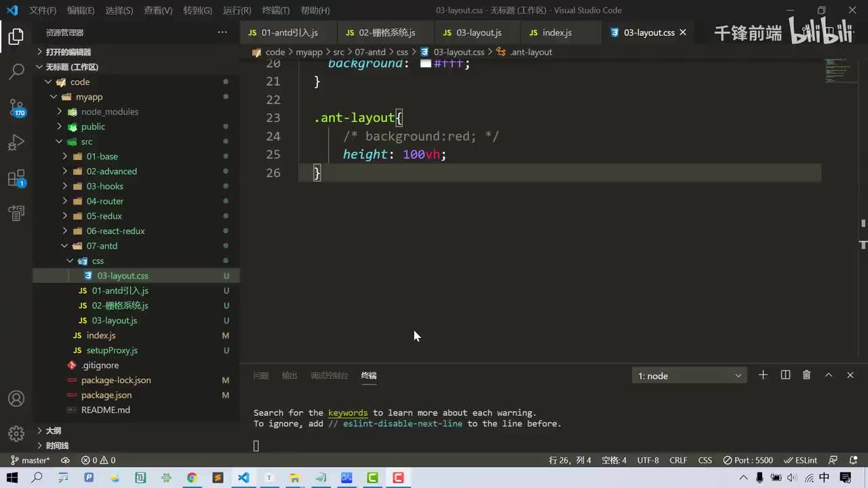Click the volume speaker tray icon
This screenshot has height=488, width=868.
click(791, 478)
